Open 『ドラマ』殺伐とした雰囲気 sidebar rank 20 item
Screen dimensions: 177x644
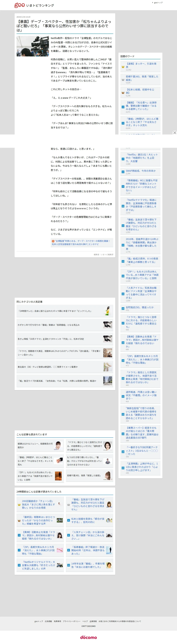(x=140, y=379)
